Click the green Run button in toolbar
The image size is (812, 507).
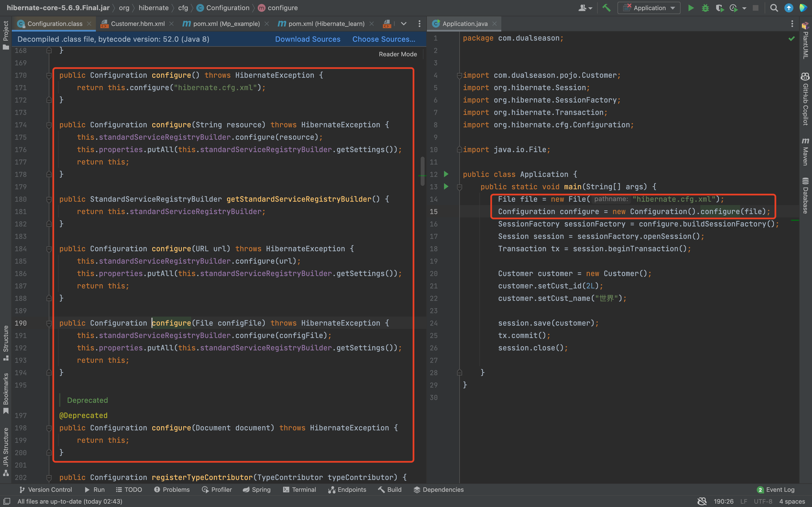(690, 8)
